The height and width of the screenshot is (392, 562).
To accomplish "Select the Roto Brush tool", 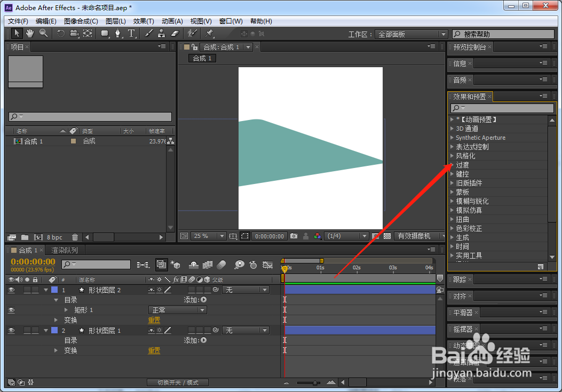I will pyautogui.click(x=193, y=34).
